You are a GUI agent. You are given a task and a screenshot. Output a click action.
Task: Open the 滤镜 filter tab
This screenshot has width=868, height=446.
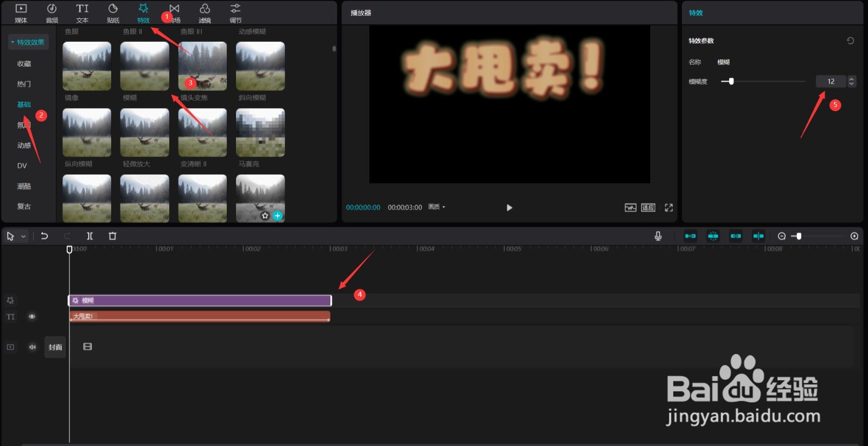coord(205,13)
